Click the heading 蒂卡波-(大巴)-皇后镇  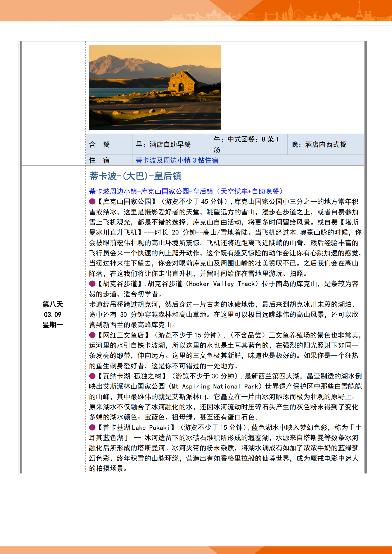click(135, 176)
